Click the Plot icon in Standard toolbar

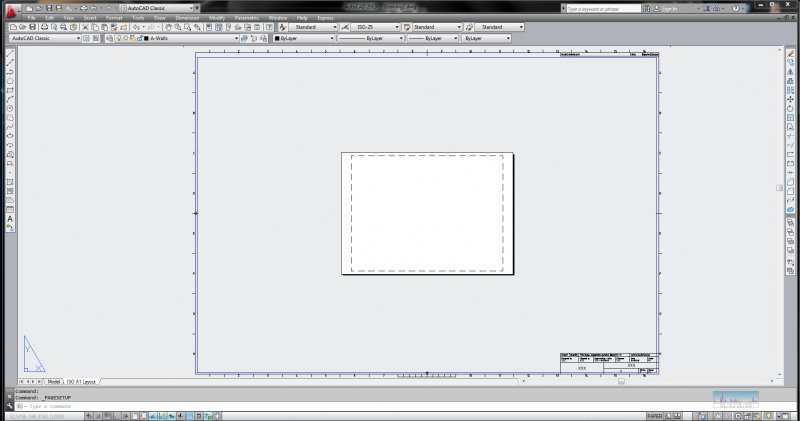pos(44,27)
